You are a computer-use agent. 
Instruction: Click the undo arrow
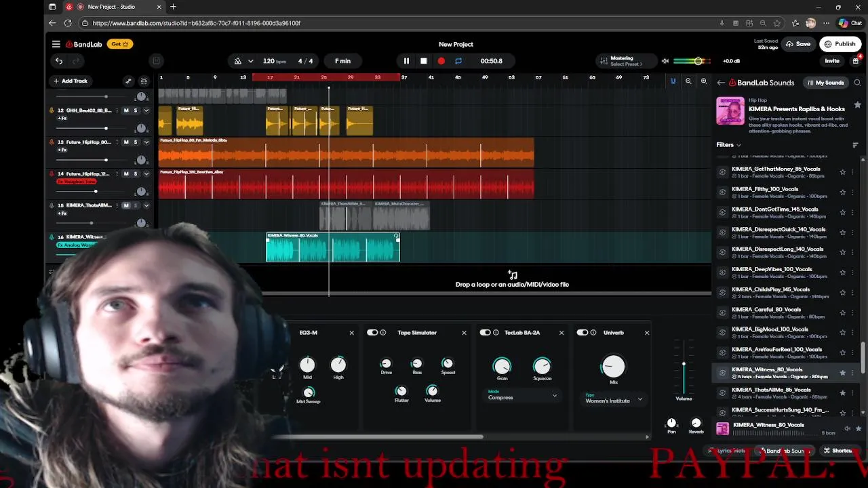point(59,61)
